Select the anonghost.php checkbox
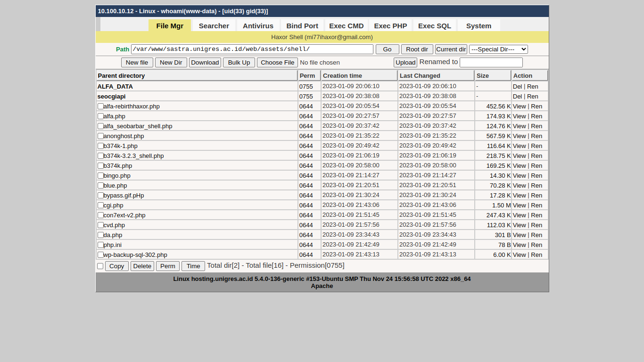The height and width of the screenshot is (362, 644). (x=100, y=136)
